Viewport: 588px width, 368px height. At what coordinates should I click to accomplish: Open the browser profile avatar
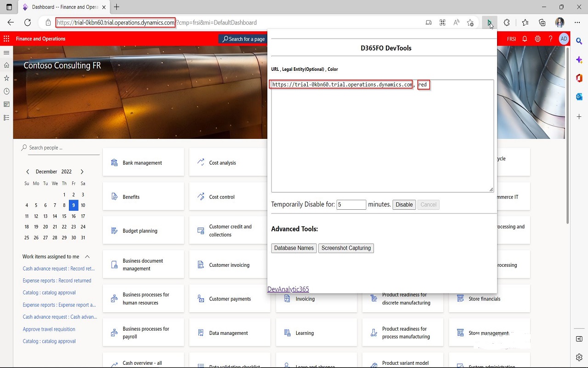coord(559,22)
